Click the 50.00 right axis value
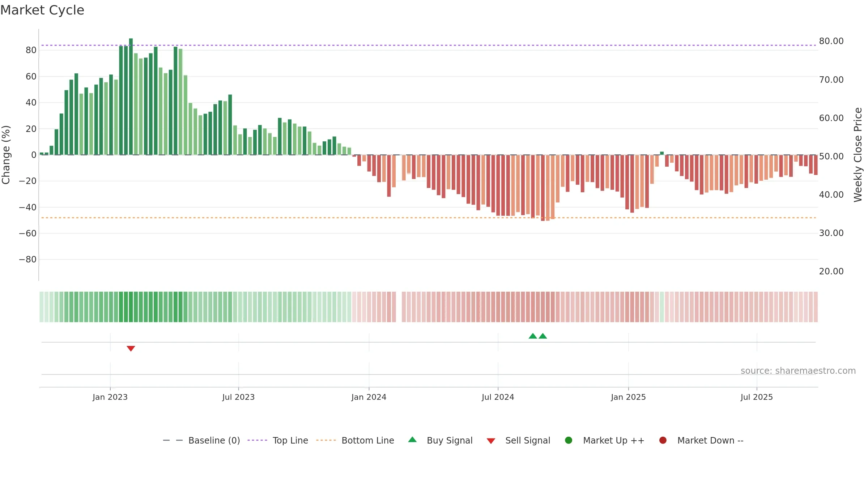 [831, 156]
